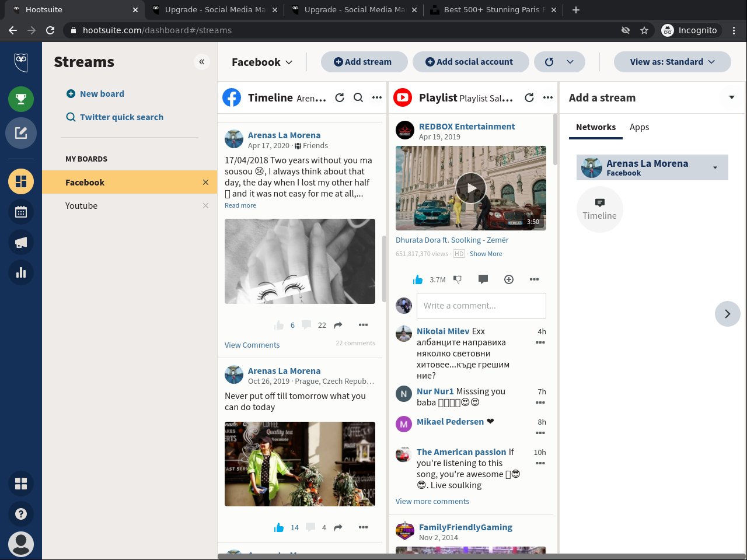This screenshot has height=560, width=747.
Task: Open the Planner calendar icon
Action: (21, 212)
